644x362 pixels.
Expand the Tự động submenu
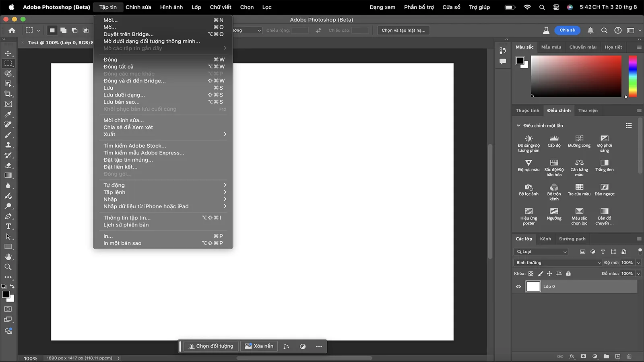[163, 185]
